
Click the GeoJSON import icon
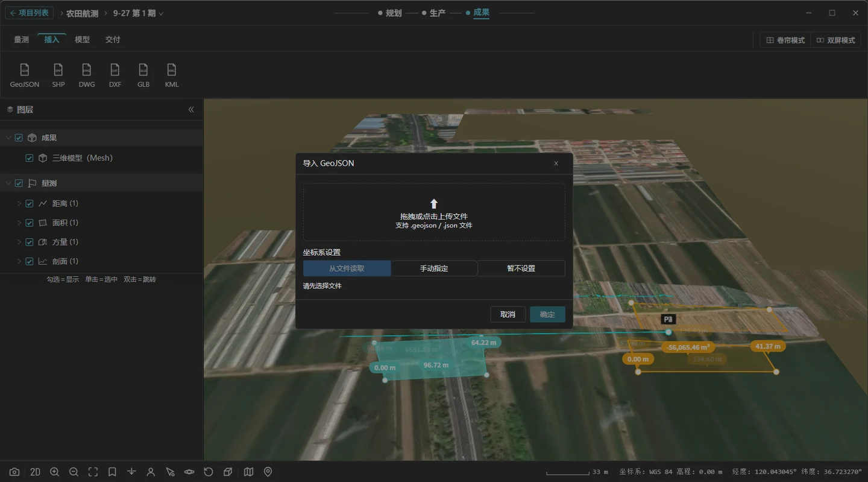point(25,75)
